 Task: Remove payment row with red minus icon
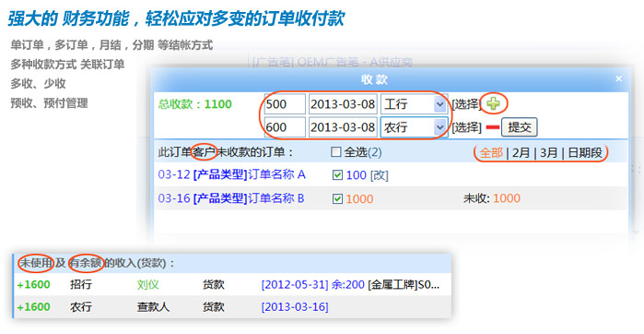(493, 127)
